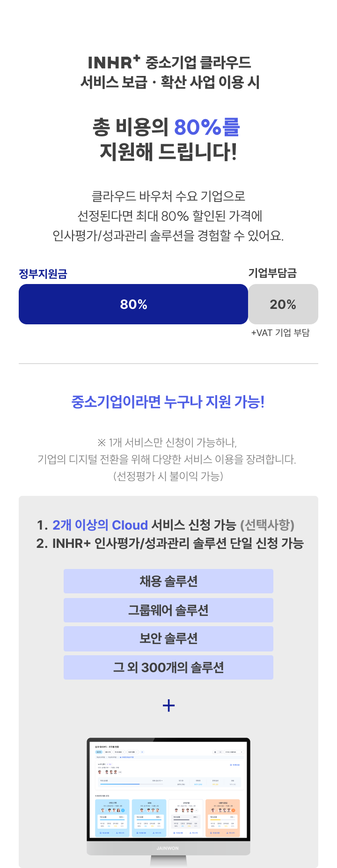Click the gray 20% company share bar

tap(283, 304)
